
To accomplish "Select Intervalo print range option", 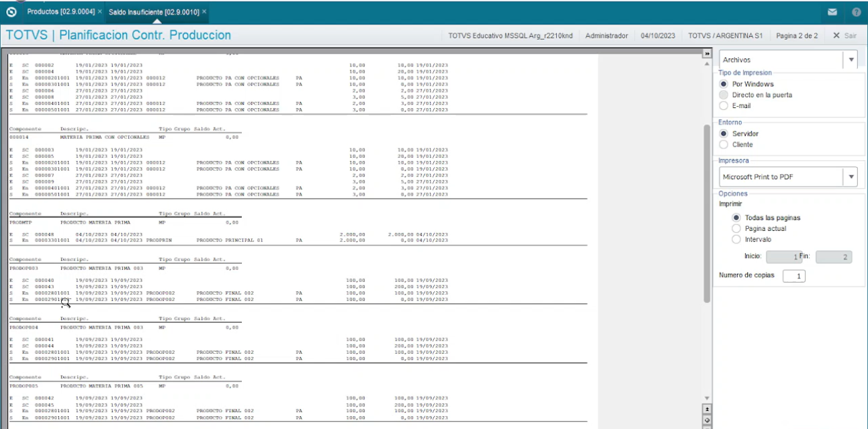I will tap(752, 239).
